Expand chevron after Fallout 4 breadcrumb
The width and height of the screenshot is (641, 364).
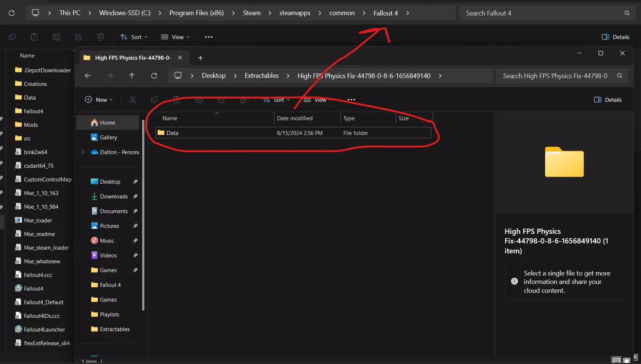click(408, 13)
